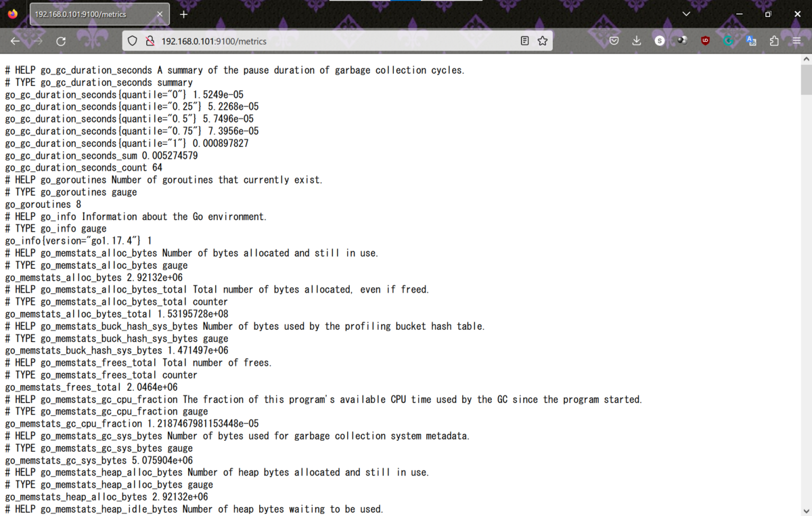Open the Extensions puzzle-piece panel

[773, 41]
